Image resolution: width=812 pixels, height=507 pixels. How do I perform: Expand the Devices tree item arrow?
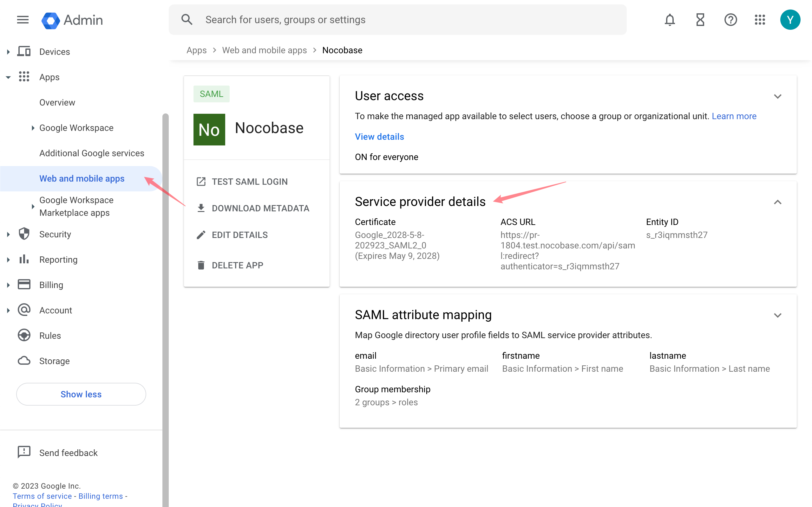pos(8,52)
